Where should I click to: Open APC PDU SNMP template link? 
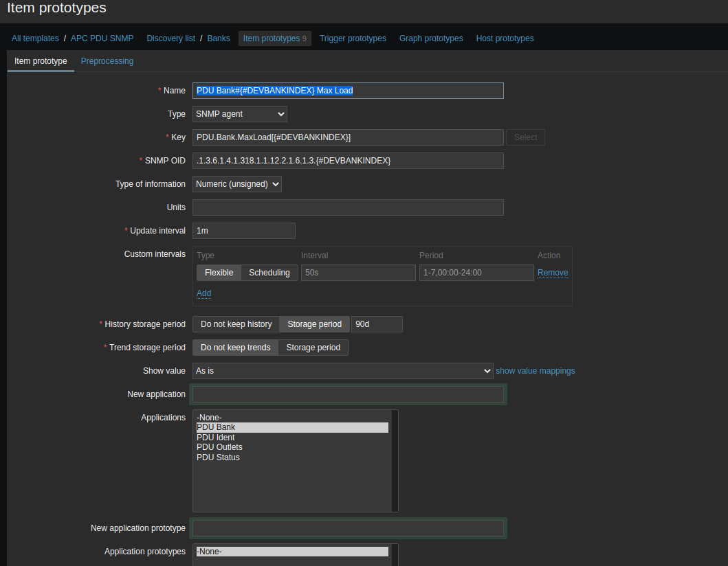click(102, 38)
